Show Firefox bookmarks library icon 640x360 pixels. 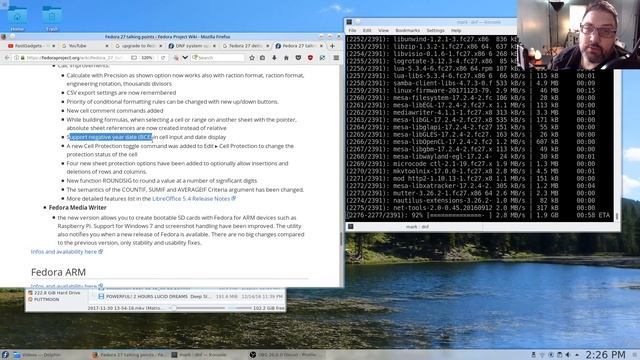click(262, 58)
